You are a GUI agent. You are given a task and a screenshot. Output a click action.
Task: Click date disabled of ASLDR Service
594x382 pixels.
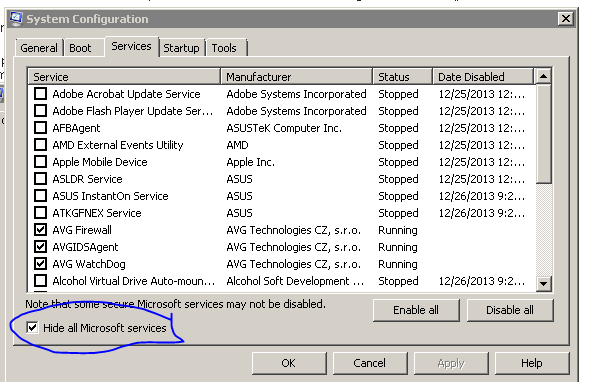[482, 179]
